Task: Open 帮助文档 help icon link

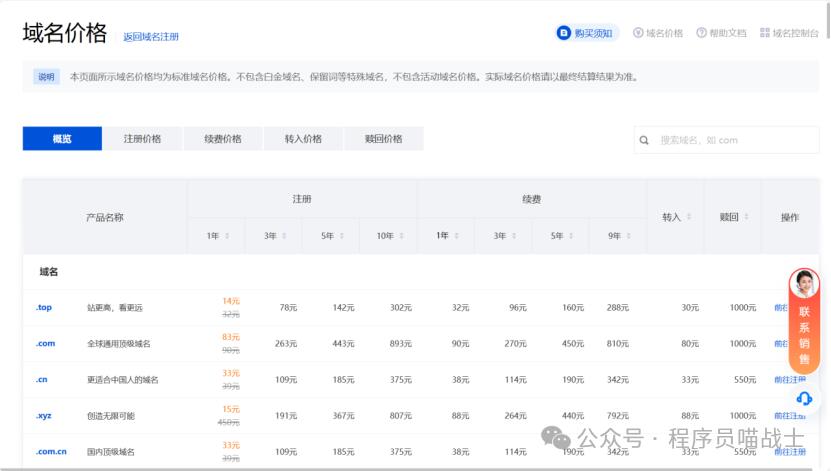Action: (702, 33)
